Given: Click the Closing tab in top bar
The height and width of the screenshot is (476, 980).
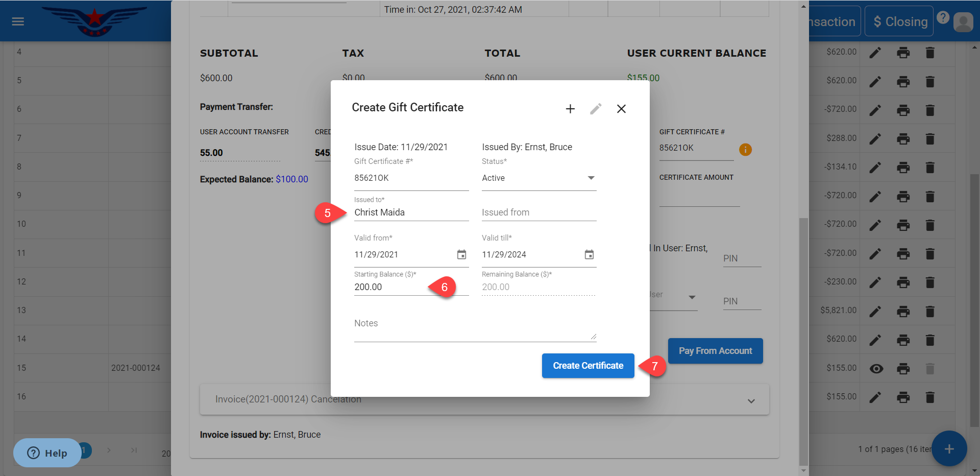Looking at the screenshot, I should [x=899, y=21].
